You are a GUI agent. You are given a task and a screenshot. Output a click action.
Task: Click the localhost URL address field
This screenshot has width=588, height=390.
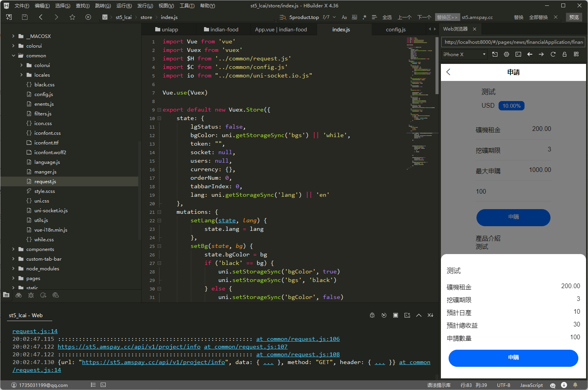tap(513, 42)
